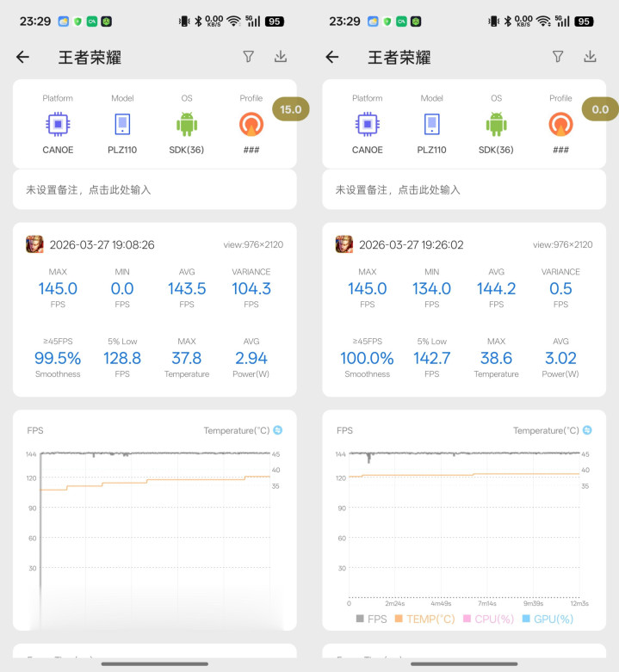Viewport: 619px width, 672px height.
Task: Tap the floating 15.0 badge
Action: [291, 109]
